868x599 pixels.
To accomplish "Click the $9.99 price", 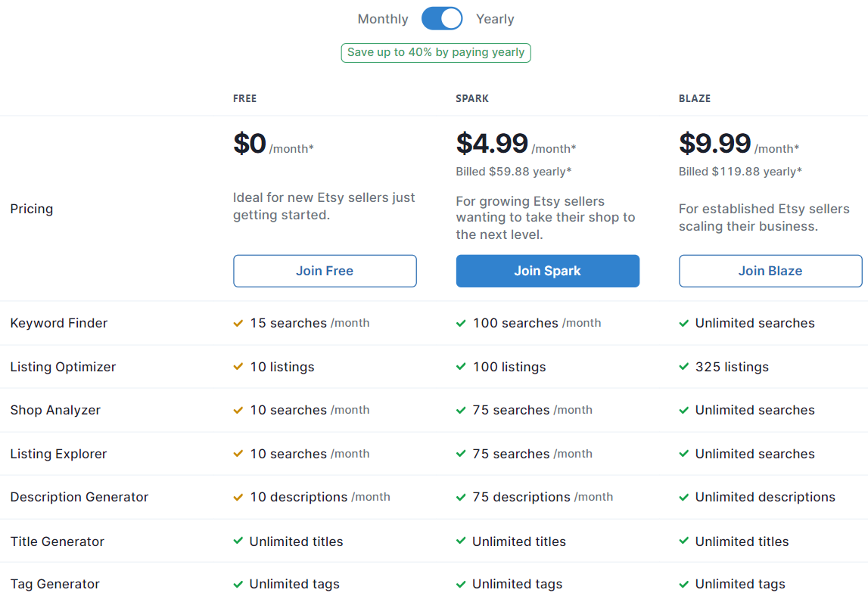I will tap(714, 144).
